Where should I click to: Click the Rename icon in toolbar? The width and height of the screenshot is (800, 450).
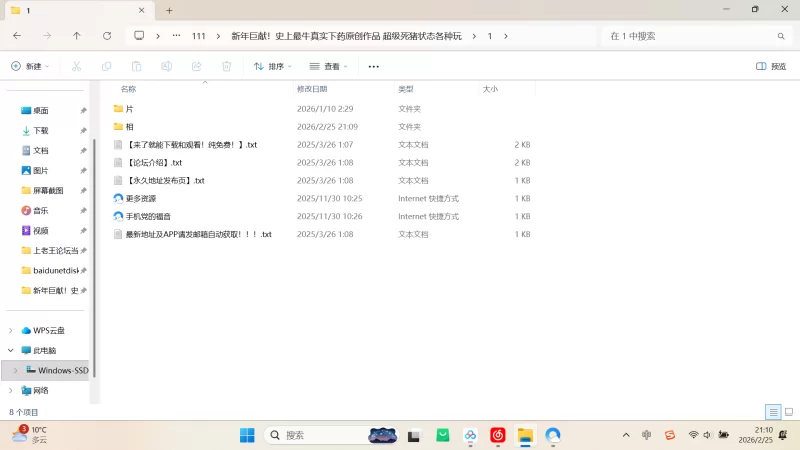tap(166, 66)
